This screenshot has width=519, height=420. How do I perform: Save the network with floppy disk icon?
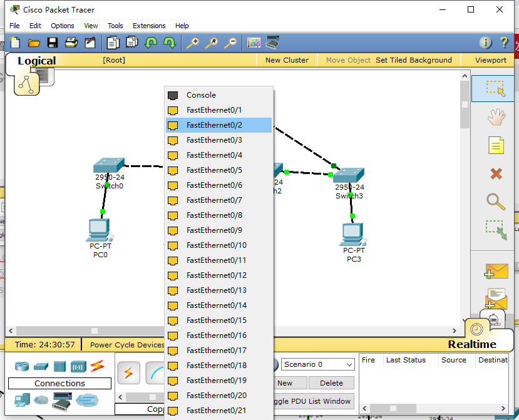pyautogui.click(x=53, y=43)
